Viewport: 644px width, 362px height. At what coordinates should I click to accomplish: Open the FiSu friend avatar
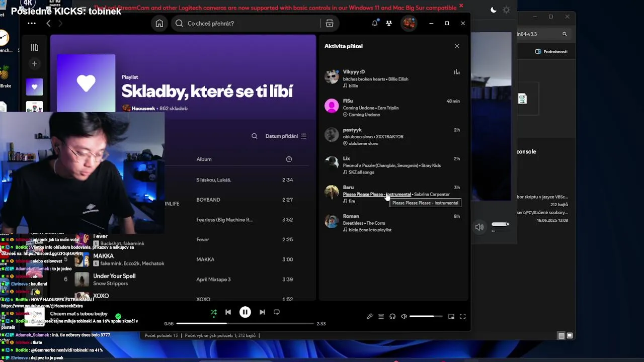point(332,106)
